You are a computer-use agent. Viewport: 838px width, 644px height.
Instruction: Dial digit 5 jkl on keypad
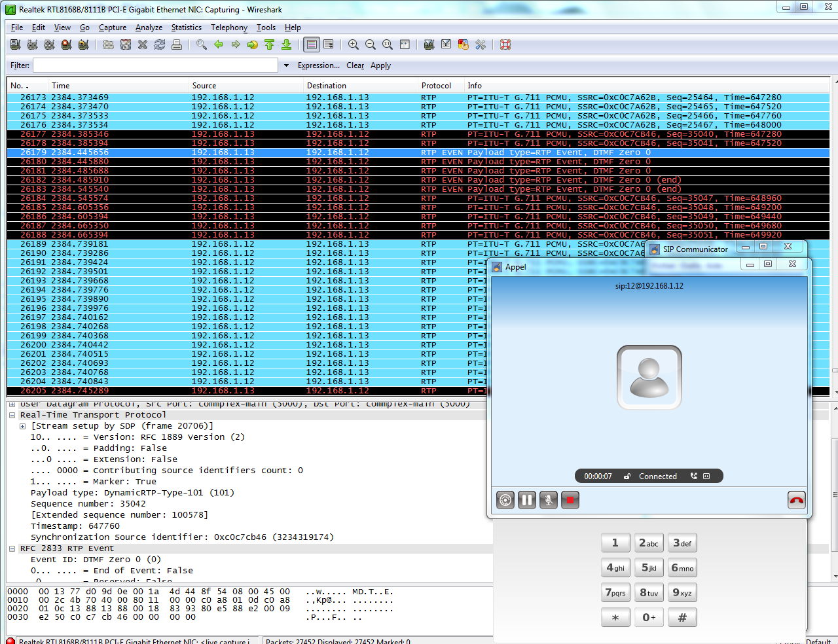pos(649,567)
